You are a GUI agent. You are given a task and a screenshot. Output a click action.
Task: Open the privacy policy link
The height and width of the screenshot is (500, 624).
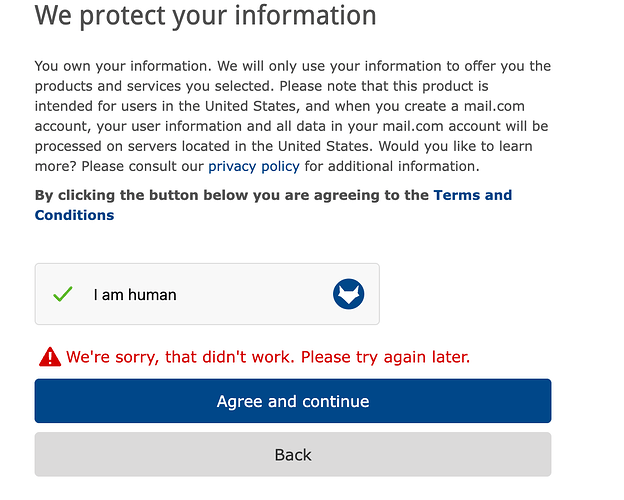(x=254, y=166)
